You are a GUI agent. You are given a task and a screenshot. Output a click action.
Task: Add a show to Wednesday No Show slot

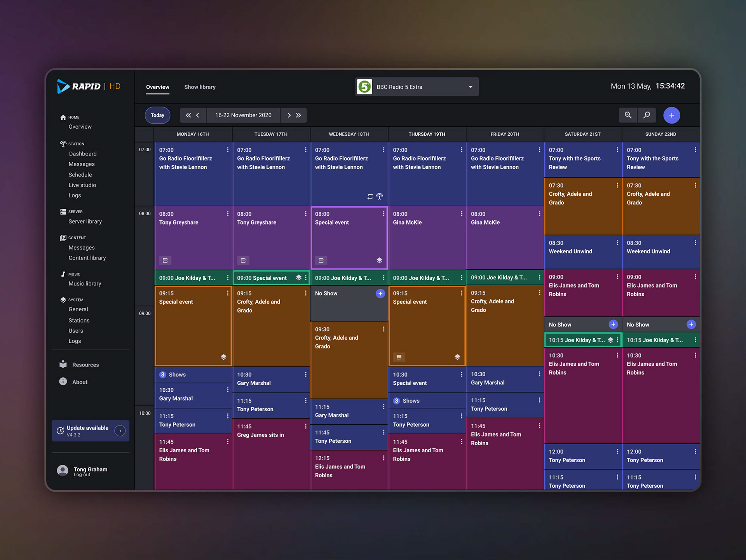[x=380, y=293]
